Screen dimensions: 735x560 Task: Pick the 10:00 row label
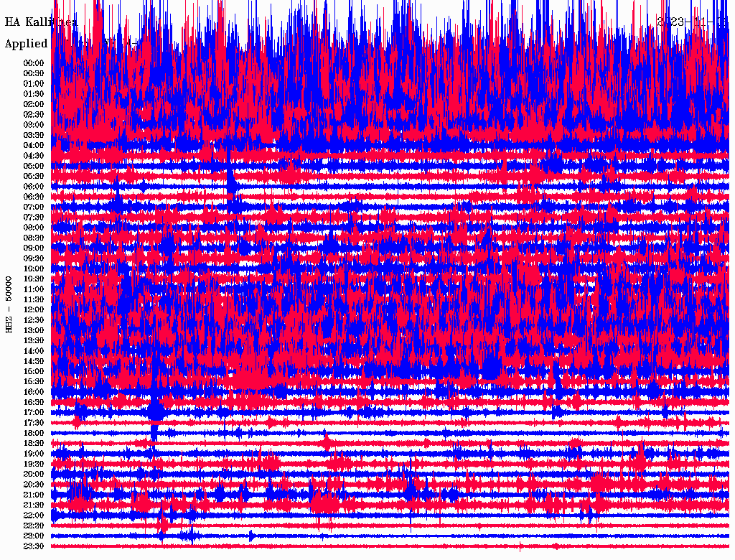34,269
